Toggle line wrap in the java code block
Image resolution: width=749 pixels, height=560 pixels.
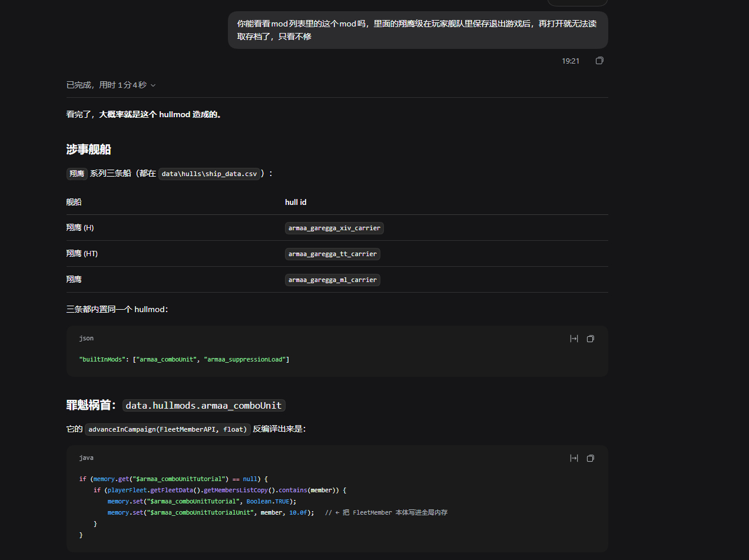(x=574, y=458)
